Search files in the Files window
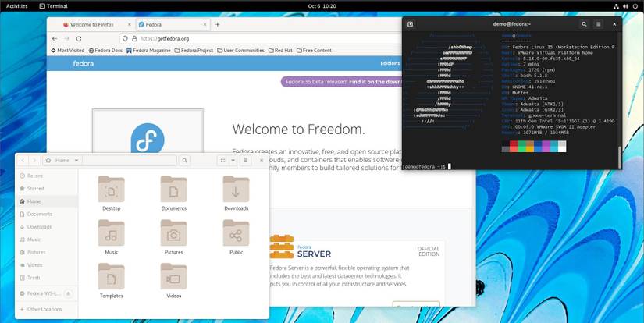This screenshot has height=323, width=644. click(185, 161)
